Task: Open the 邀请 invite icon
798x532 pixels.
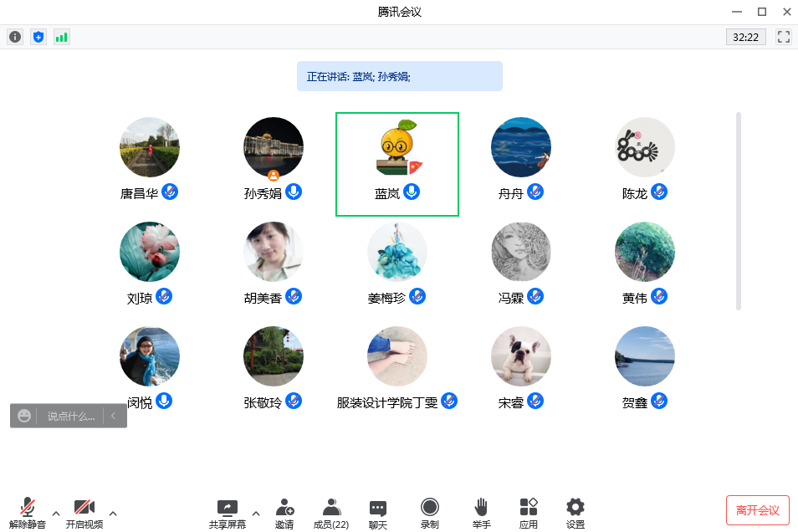Action: [x=284, y=513]
